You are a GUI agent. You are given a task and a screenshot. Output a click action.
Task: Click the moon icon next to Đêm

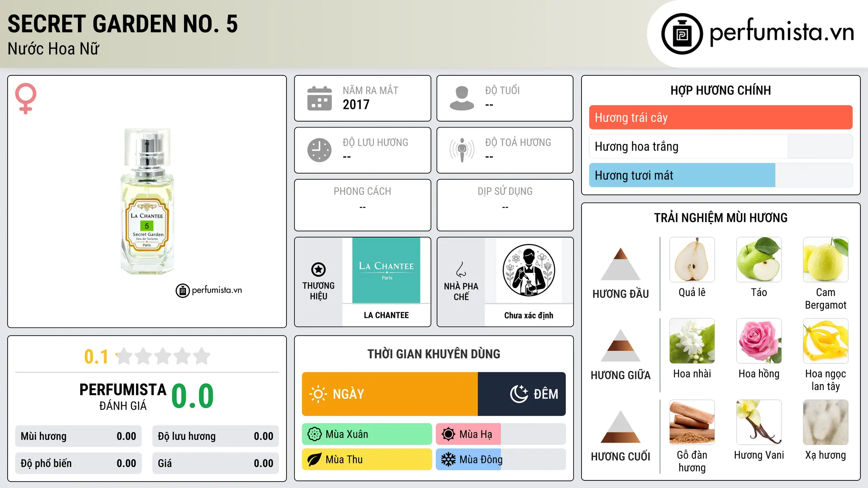[x=519, y=394]
